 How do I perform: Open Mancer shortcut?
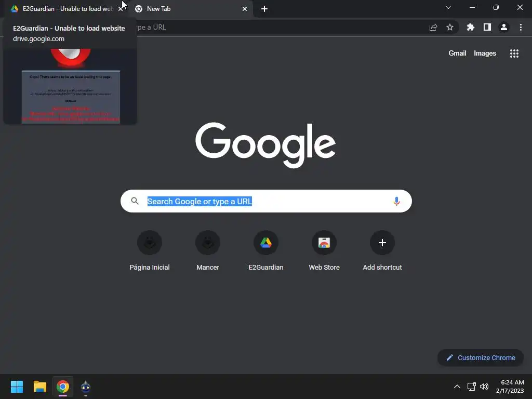[x=208, y=251]
